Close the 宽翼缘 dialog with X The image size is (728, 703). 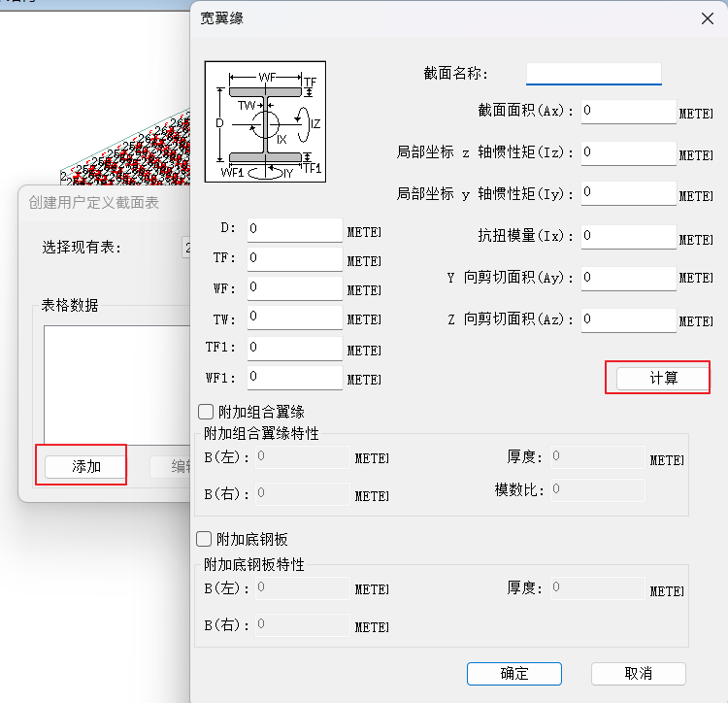click(x=707, y=18)
